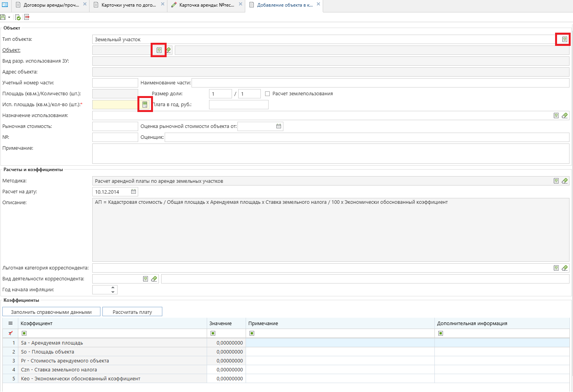This screenshot has height=392, width=573.
Task: Open calendar for Оценка рыночной стоимости date
Action: click(x=279, y=126)
